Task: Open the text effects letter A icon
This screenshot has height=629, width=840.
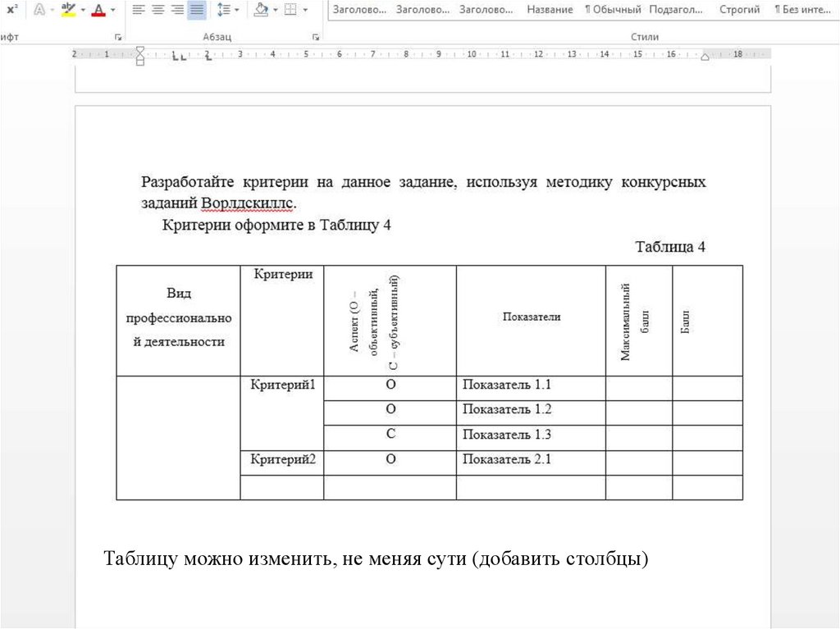Action: click(39, 9)
